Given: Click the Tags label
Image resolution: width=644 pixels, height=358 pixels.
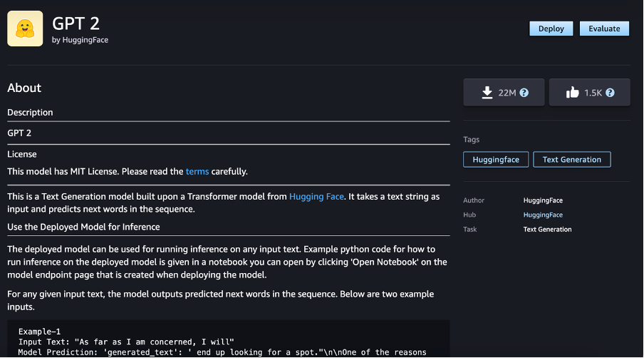Looking at the screenshot, I should pyautogui.click(x=471, y=139).
